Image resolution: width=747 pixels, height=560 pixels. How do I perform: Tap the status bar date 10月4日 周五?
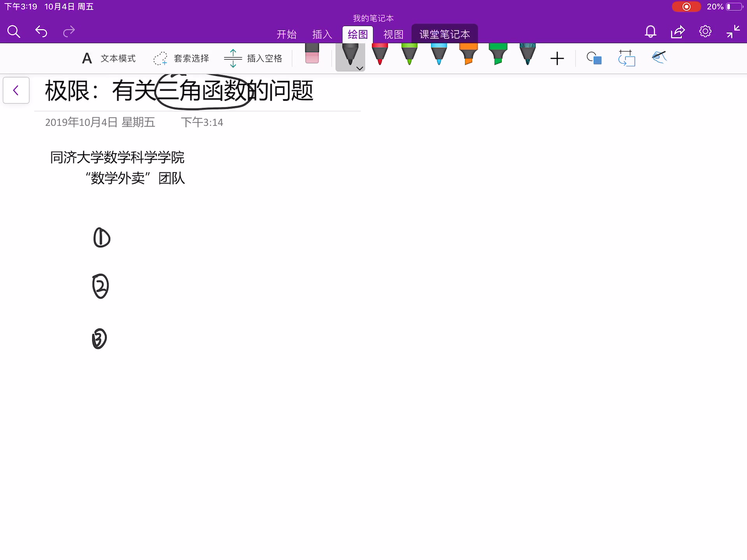(x=69, y=7)
